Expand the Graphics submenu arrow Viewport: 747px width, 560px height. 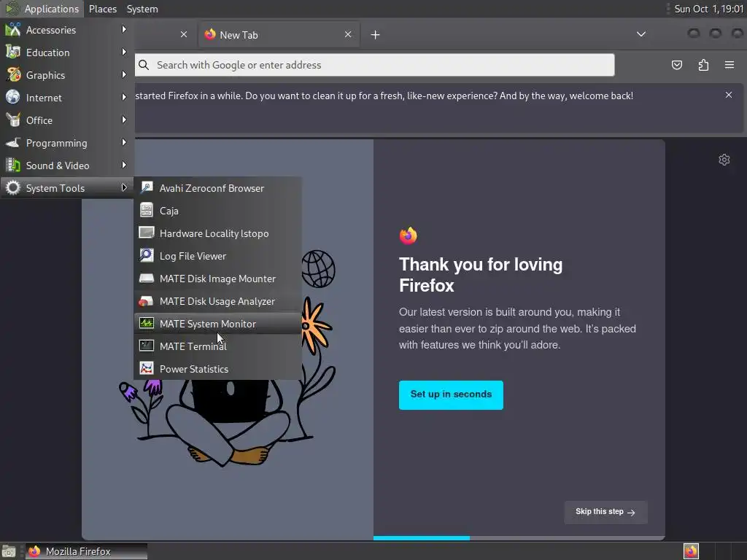(x=124, y=75)
